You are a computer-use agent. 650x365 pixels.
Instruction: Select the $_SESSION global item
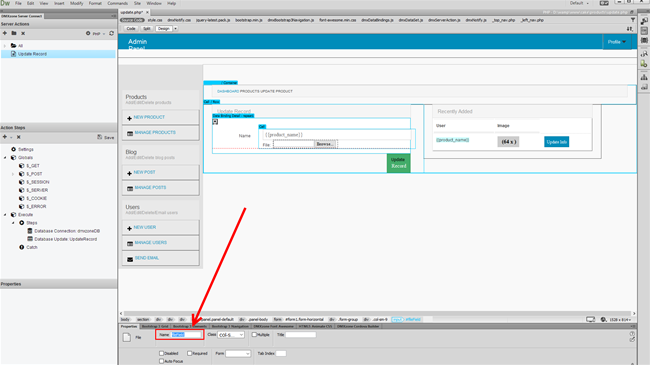tap(38, 182)
